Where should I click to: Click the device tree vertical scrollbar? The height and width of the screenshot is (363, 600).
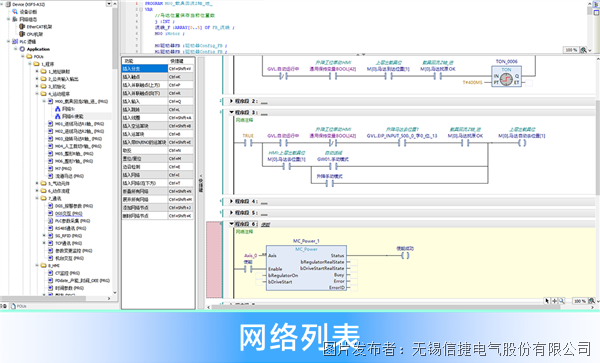click(x=115, y=38)
